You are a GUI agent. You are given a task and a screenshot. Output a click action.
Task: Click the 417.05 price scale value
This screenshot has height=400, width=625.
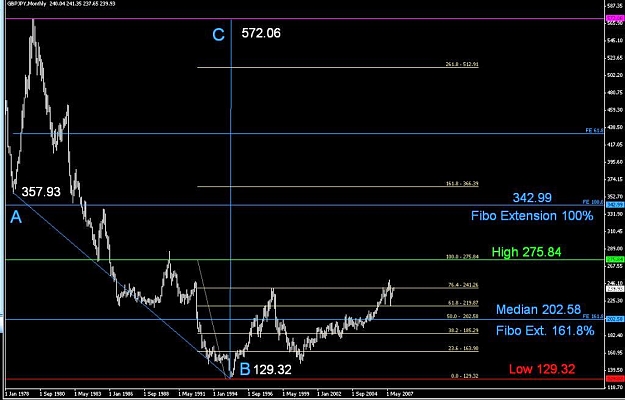pos(614,145)
